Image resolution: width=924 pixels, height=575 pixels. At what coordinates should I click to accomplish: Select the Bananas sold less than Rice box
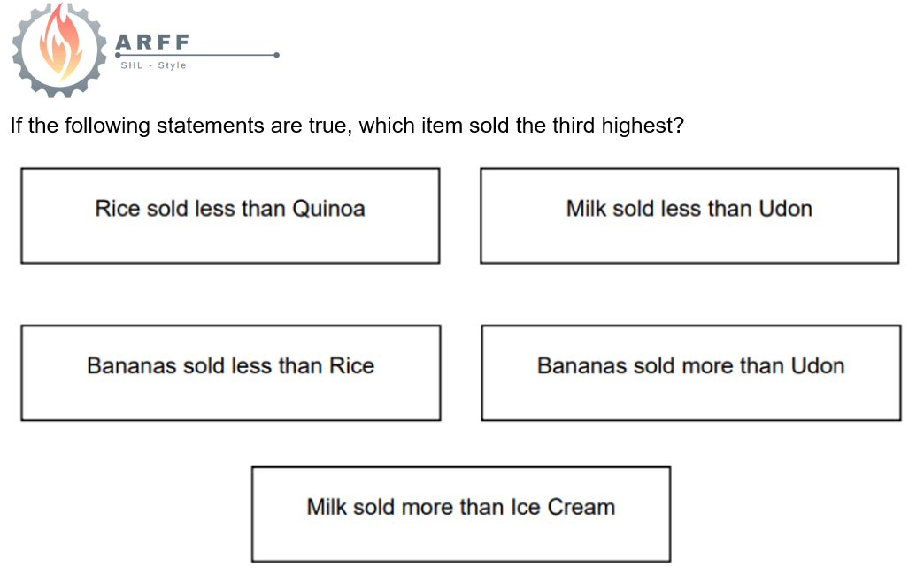pyautogui.click(x=231, y=373)
